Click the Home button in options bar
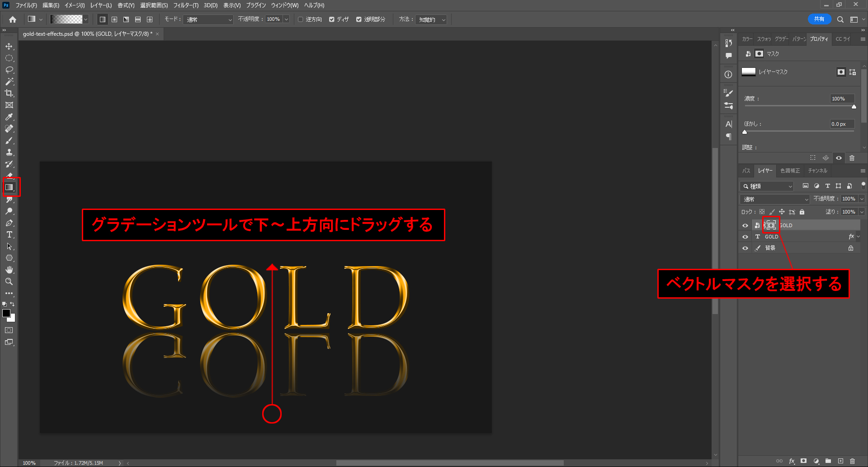This screenshot has height=467, width=868. [13, 19]
